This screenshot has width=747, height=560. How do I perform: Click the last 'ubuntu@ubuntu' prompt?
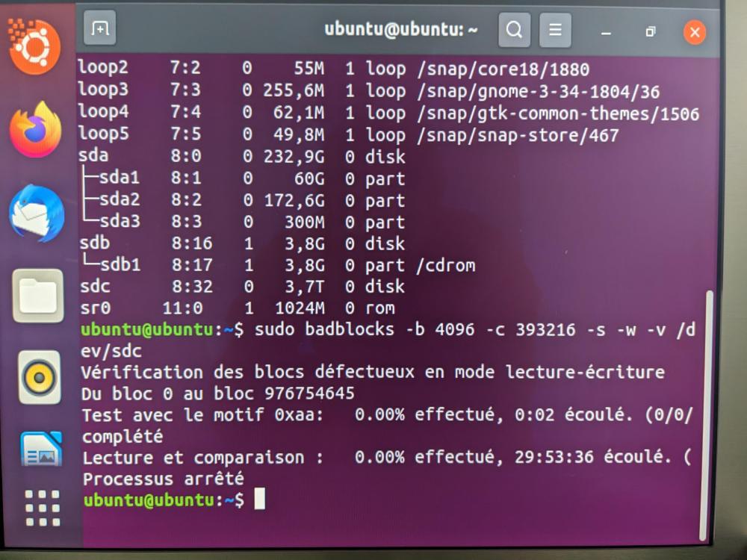(149, 500)
